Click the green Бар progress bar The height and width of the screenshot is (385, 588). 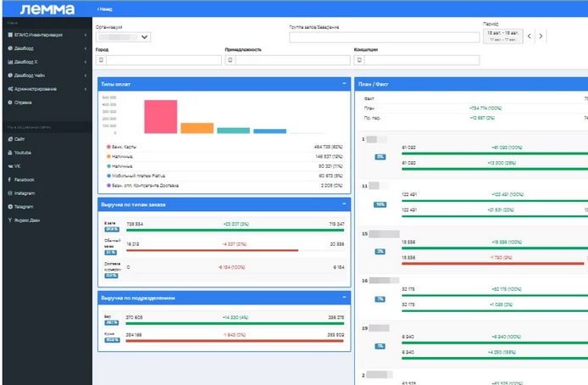click(236, 323)
